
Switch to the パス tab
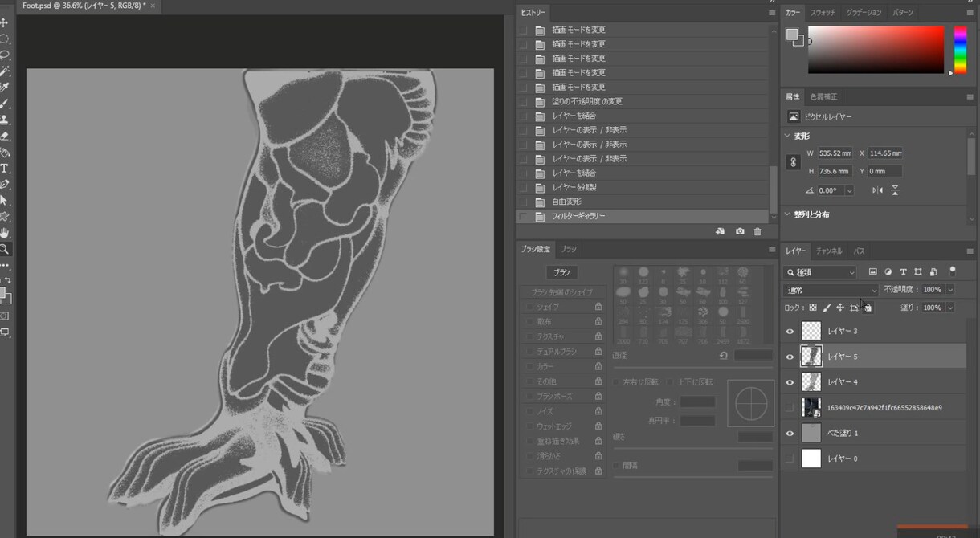pyautogui.click(x=859, y=251)
